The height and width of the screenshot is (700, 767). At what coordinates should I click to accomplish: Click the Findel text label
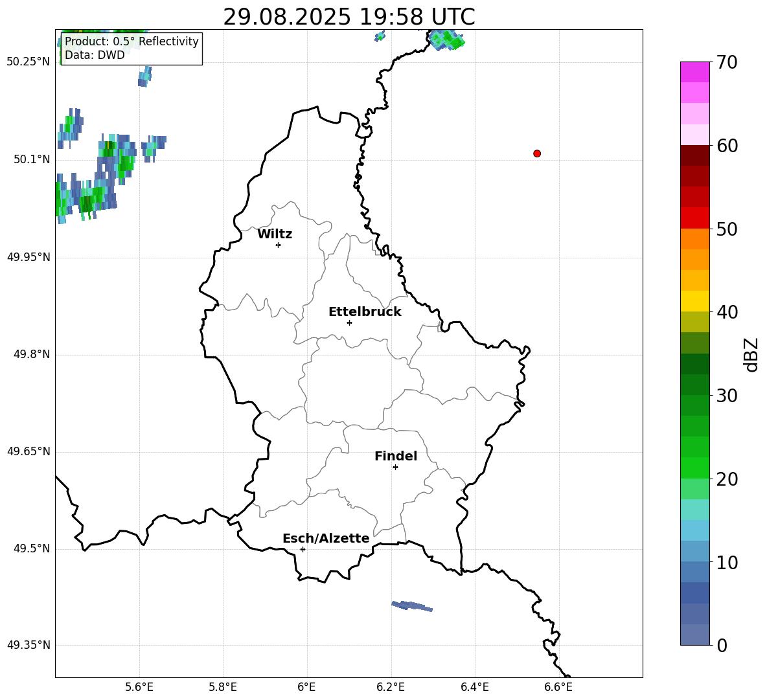[x=396, y=457]
